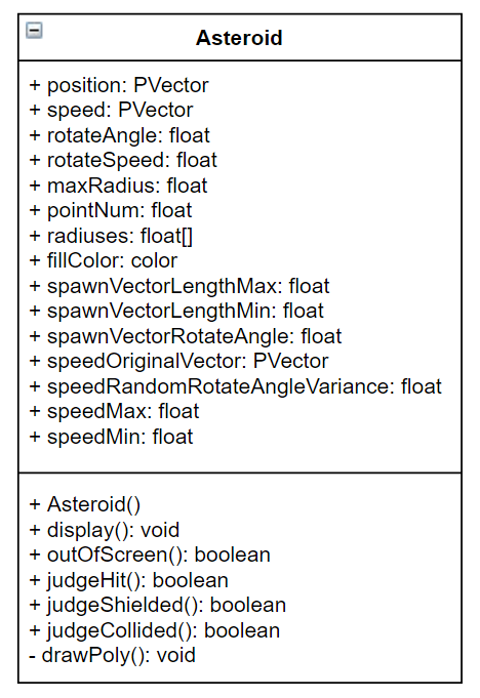480x698 pixels.
Task: Click the display(): void method
Action: click(104, 530)
